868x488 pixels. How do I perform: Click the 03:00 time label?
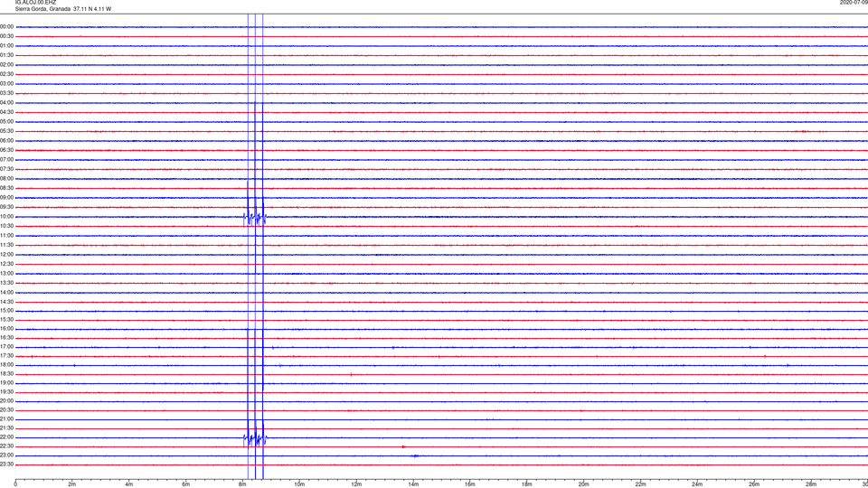coord(6,84)
